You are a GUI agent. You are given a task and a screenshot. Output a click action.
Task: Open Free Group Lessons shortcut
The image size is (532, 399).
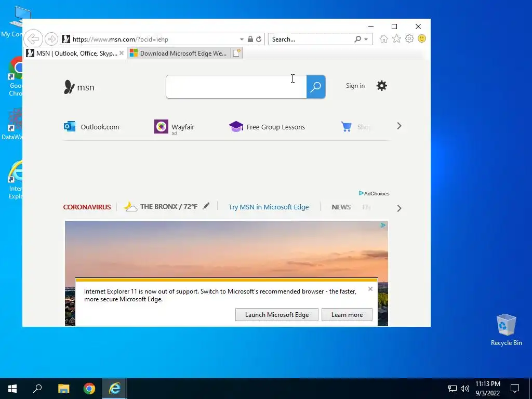tap(267, 127)
